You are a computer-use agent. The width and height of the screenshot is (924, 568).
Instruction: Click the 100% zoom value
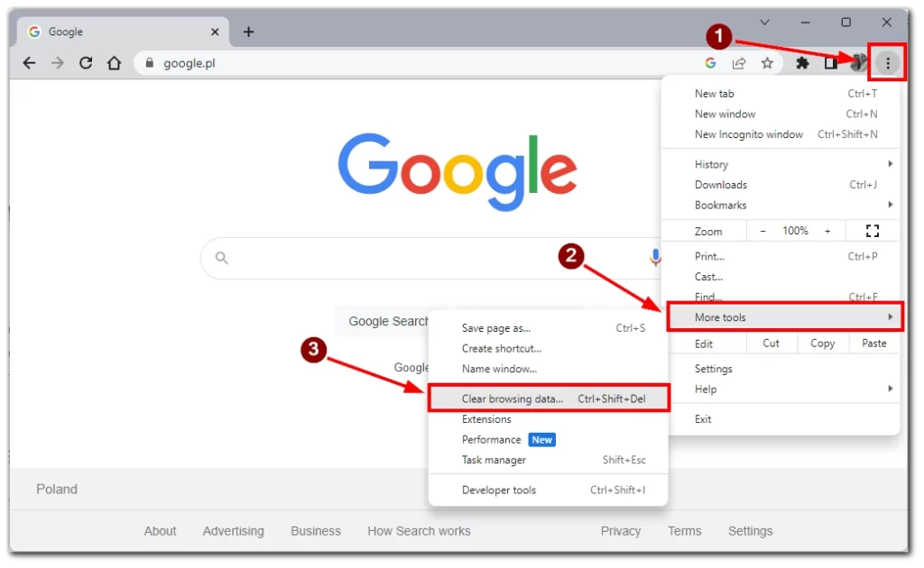tap(796, 231)
